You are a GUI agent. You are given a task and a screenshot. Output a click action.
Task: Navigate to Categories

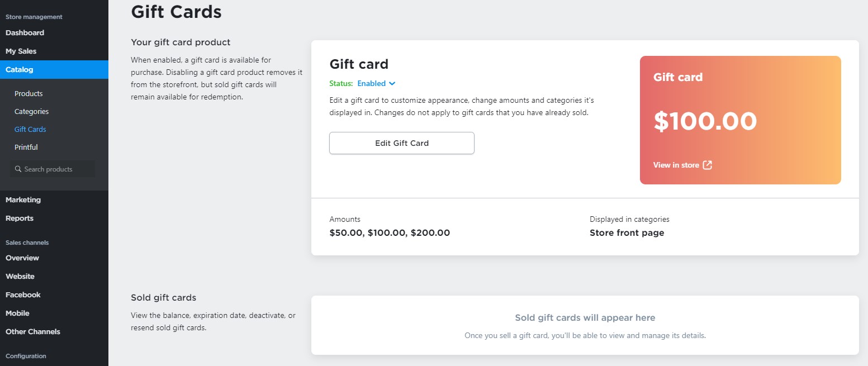(31, 111)
